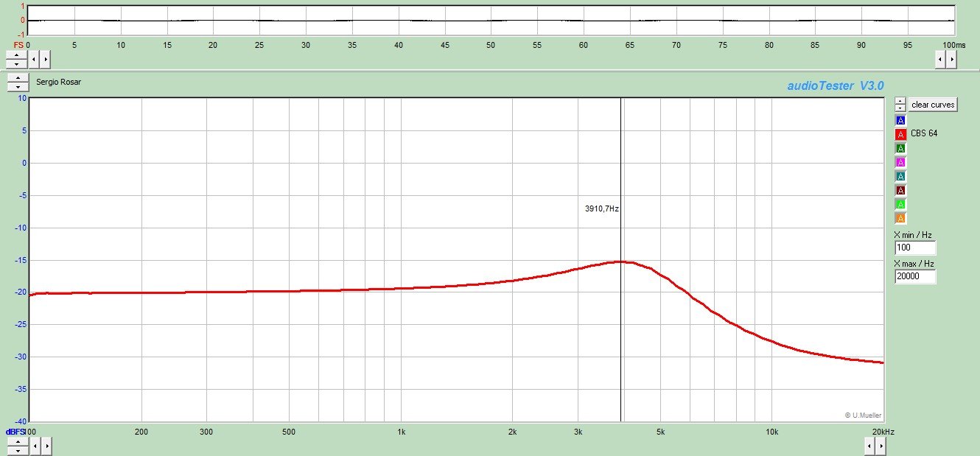Select the blue curve A slot
Viewport: 980px width, 456px height.
coord(900,120)
